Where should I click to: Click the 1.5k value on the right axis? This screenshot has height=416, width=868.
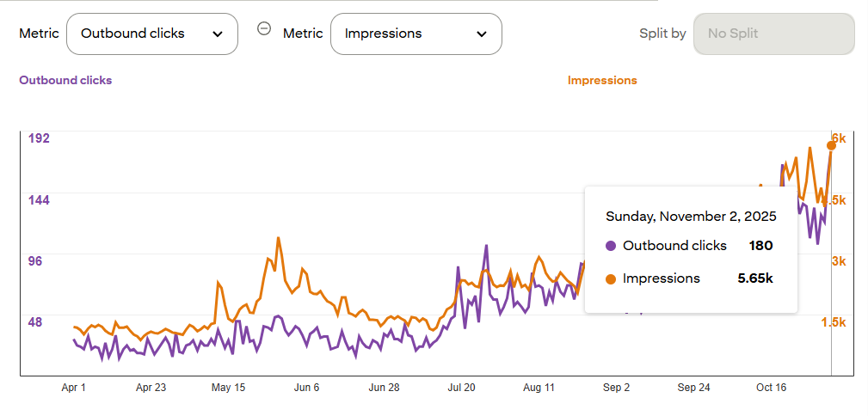834,322
